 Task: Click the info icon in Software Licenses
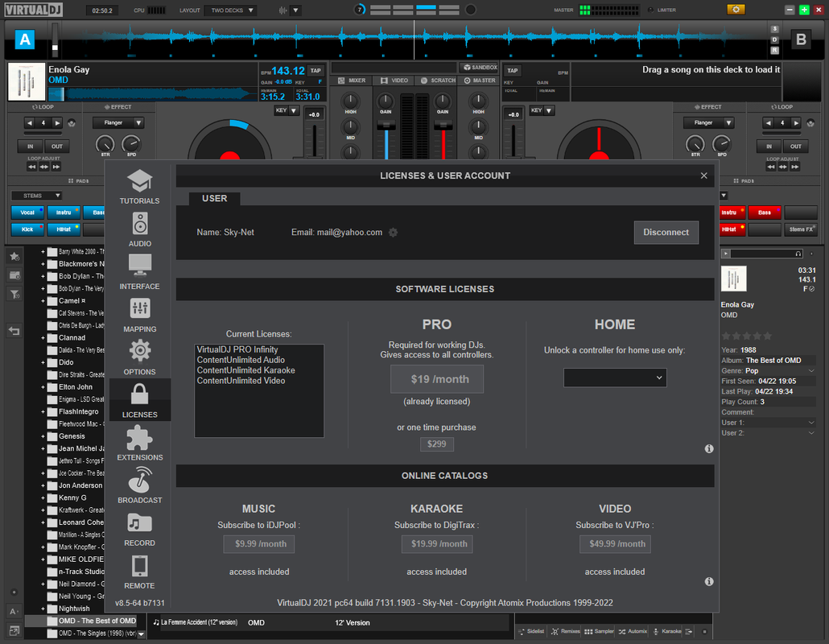tap(709, 449)
